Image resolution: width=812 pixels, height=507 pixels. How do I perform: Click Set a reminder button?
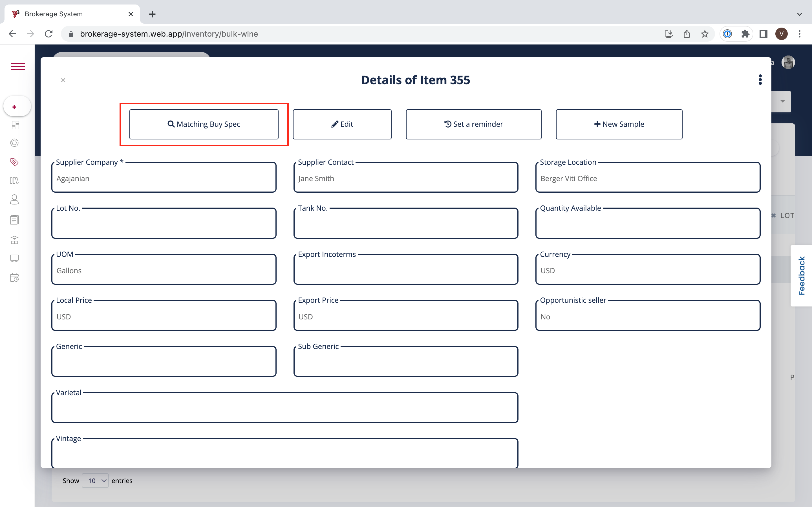[473, 124]
